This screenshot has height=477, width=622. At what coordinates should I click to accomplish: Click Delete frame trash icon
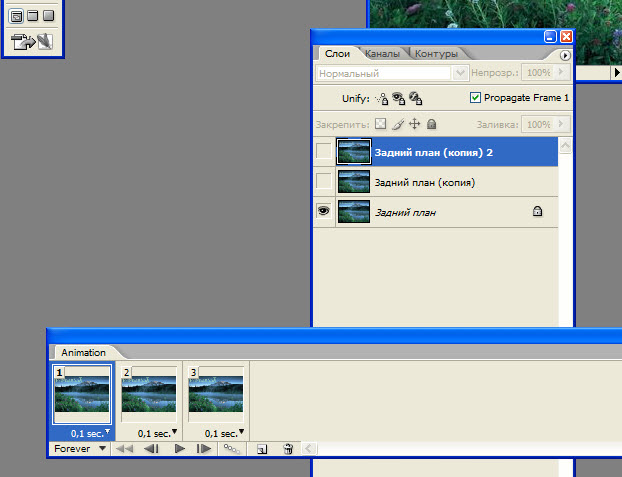pyautogui.click(x=288, y=449)
